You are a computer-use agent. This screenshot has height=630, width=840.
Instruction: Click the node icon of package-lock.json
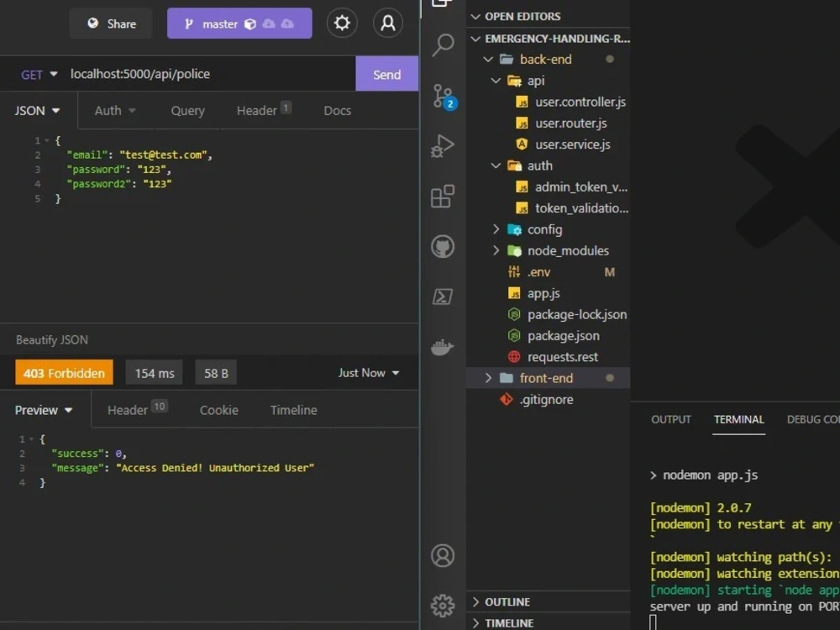click(x=514, y=314)
